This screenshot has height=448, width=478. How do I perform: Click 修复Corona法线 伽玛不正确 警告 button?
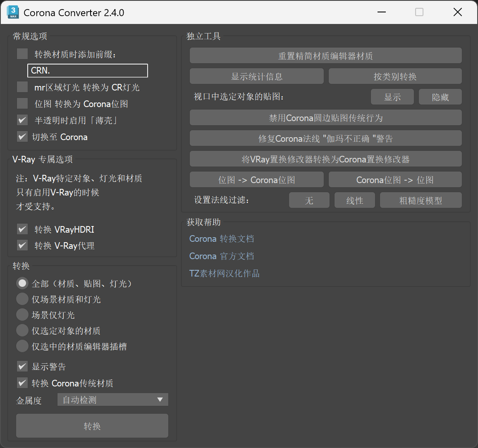pos(325,138)
